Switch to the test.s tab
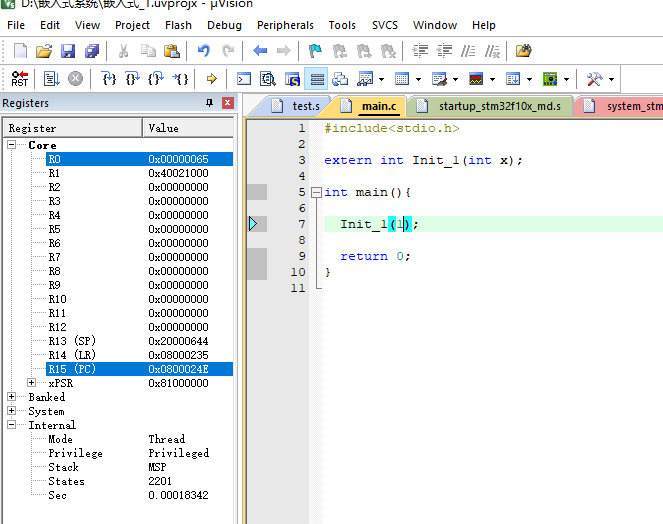 click(296, 105)
